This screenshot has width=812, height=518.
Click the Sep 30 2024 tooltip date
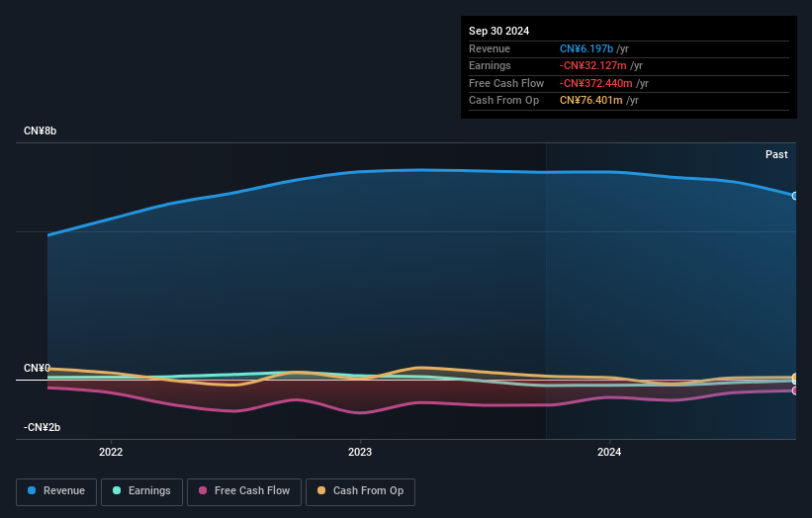[498, 31]
